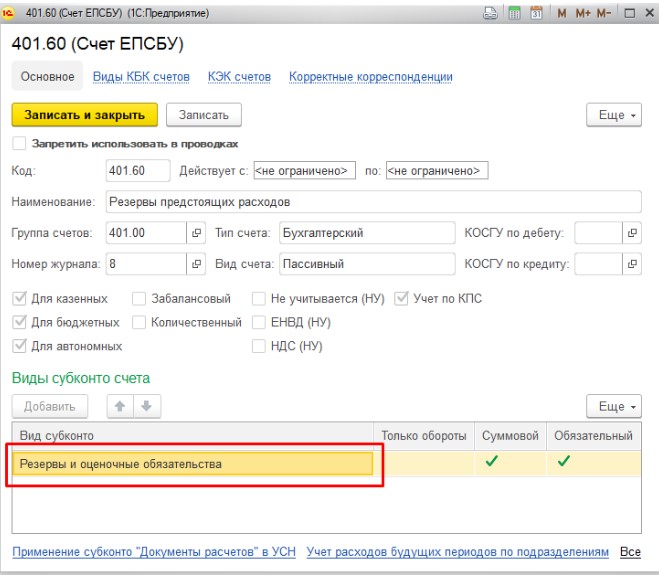Move subconto row down with arrow
This screenshot has width=659, height=576.
click(144, 407)
